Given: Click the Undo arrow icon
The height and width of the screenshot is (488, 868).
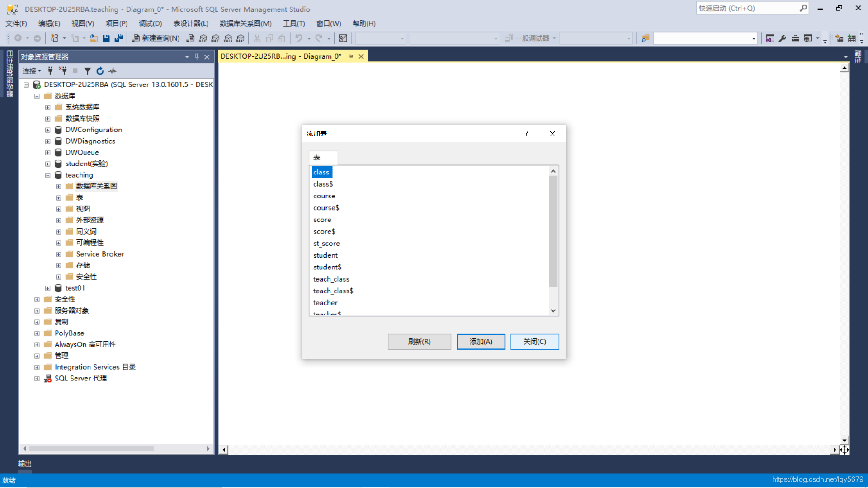Looking at the screenshot, I should (299, 38).
